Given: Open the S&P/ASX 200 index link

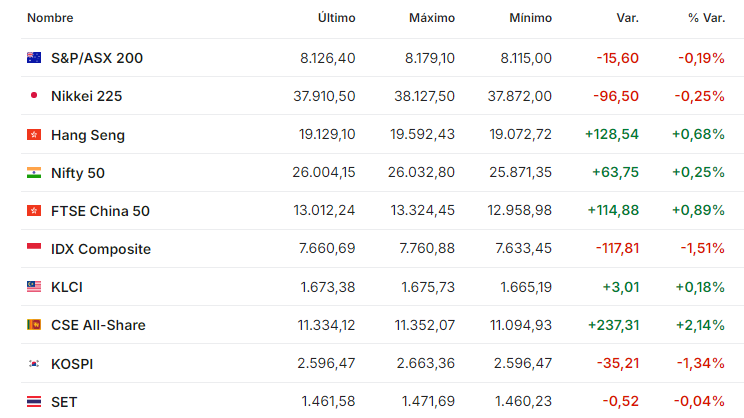Looking at the screenshot, I should (x=97, y=58).
